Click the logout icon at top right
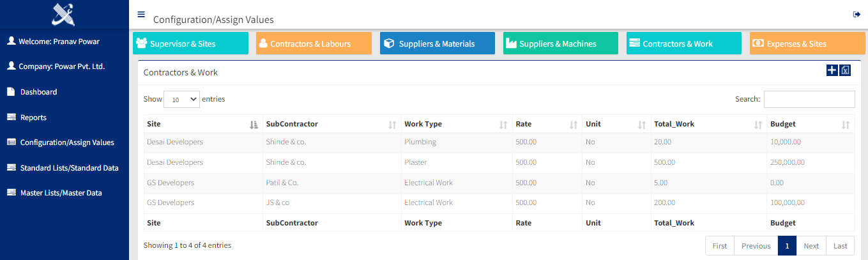Viewport: 868px width, 260px height. point(857,15)
